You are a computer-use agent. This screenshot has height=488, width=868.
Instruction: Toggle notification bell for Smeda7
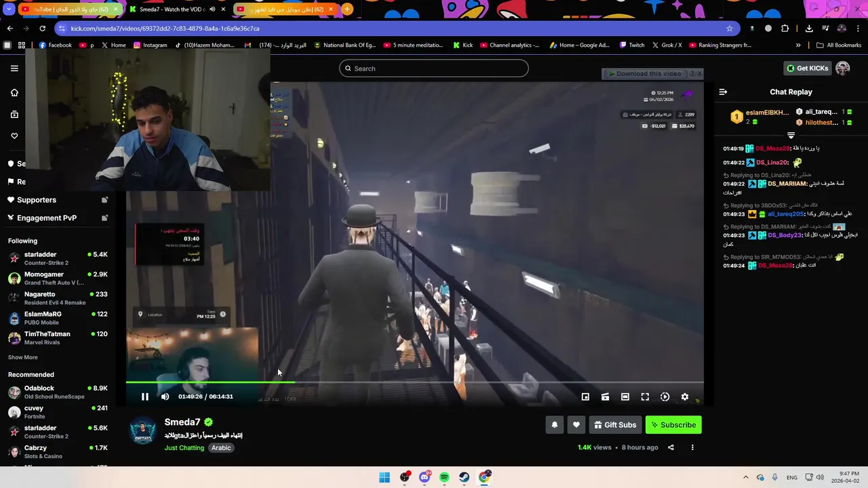pos(555,425)
